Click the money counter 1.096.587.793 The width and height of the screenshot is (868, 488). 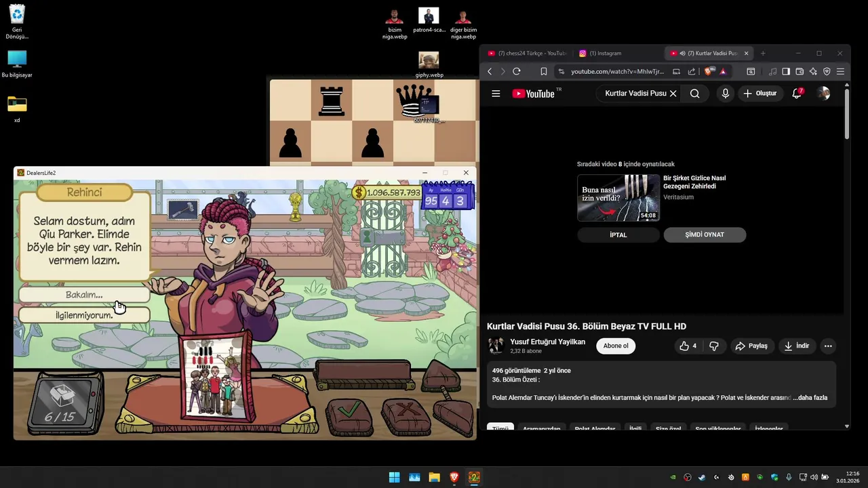tap(387, 192)
